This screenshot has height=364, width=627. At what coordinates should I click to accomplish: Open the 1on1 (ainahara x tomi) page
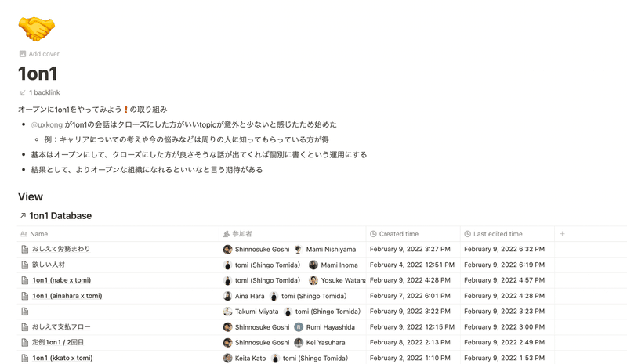click(x=67, y=296)
